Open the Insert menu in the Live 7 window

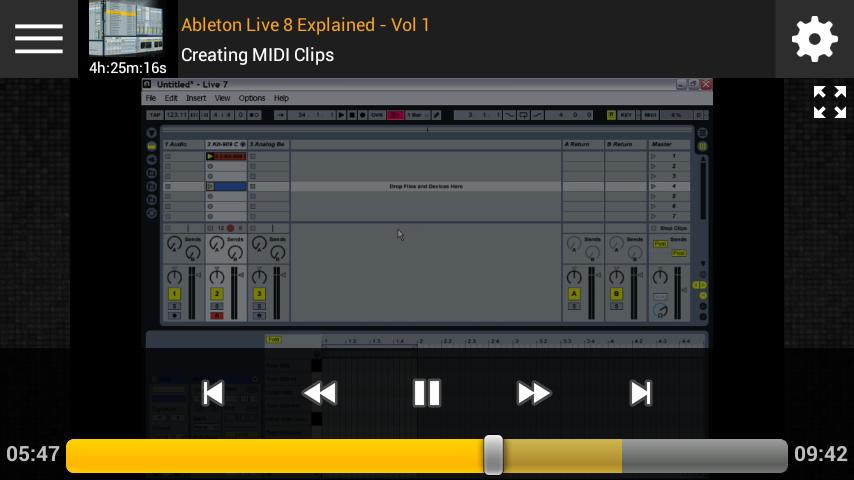click(196, 98)
